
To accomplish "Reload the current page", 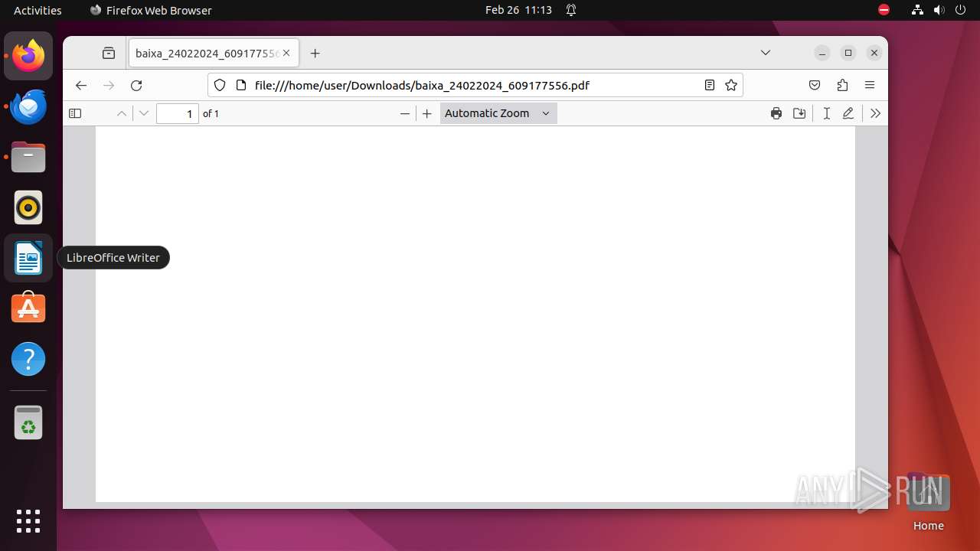I will (x=136, y=85).
